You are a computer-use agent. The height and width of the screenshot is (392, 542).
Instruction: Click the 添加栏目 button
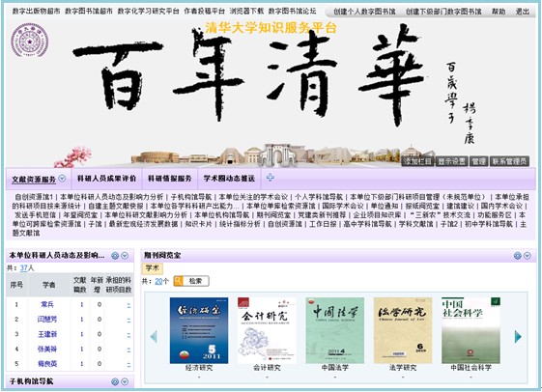coord(417,161)
